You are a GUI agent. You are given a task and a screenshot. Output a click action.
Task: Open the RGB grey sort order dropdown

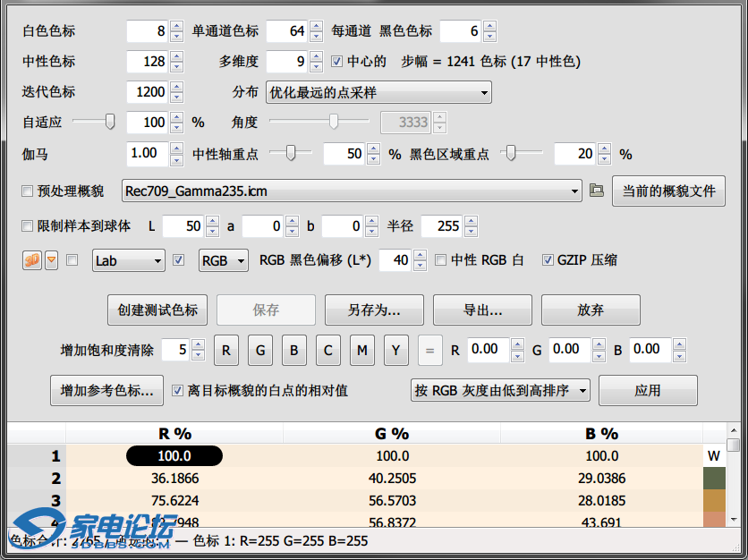pos(499,390)
